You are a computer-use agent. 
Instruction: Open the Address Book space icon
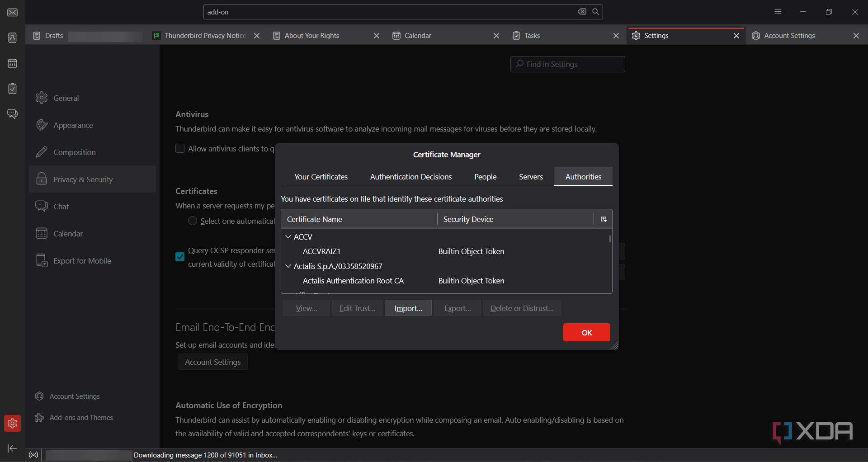[x=12, y=38]
